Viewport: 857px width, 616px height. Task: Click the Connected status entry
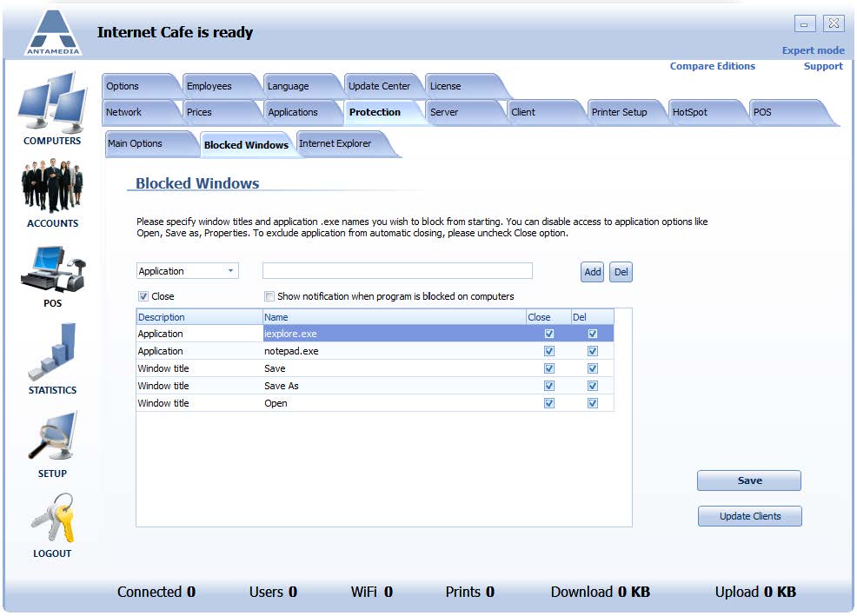pos(156,592)
